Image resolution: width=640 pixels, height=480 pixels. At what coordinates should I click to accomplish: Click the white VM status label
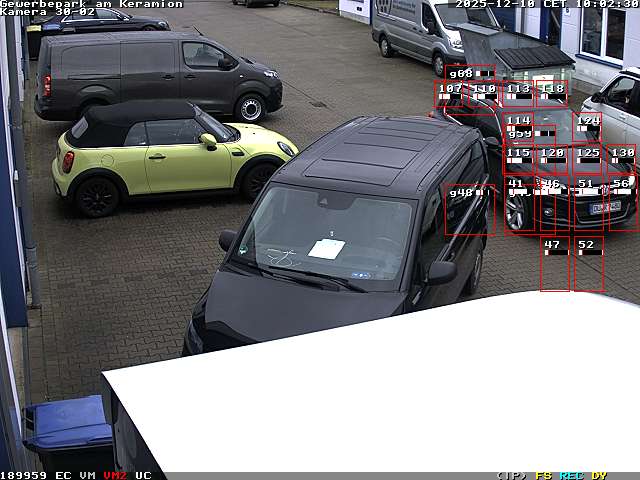point(87,475)
